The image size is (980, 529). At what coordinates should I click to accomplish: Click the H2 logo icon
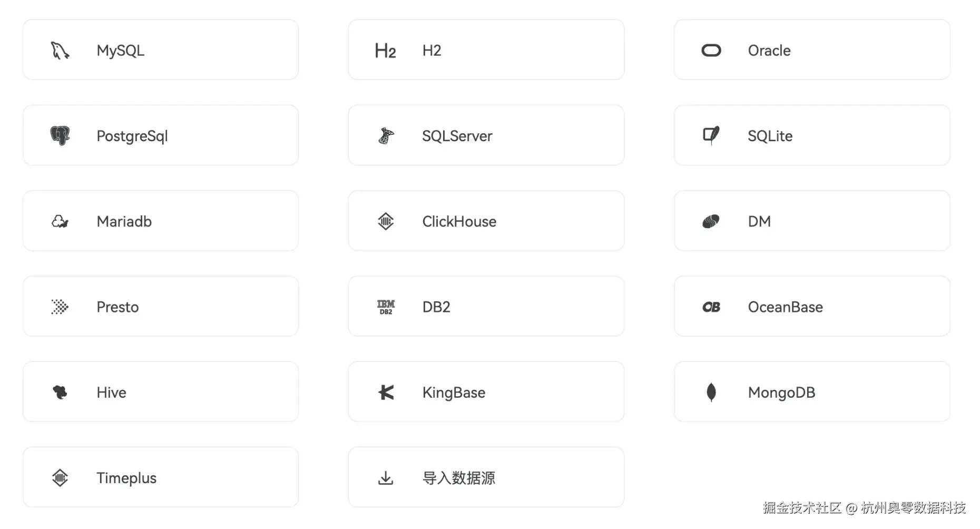[386, 51]
